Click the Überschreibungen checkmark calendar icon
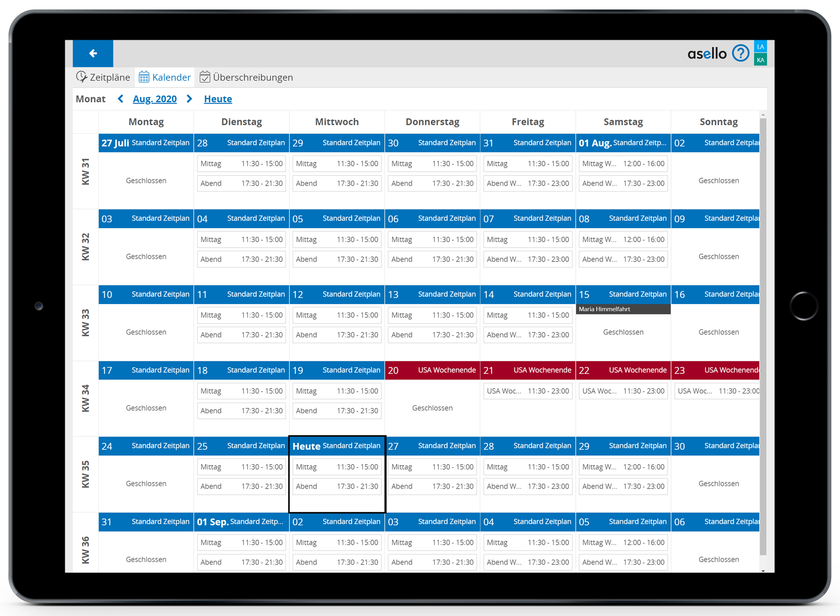The width and height of the screenshot is (840, 616). pos(205,77)
